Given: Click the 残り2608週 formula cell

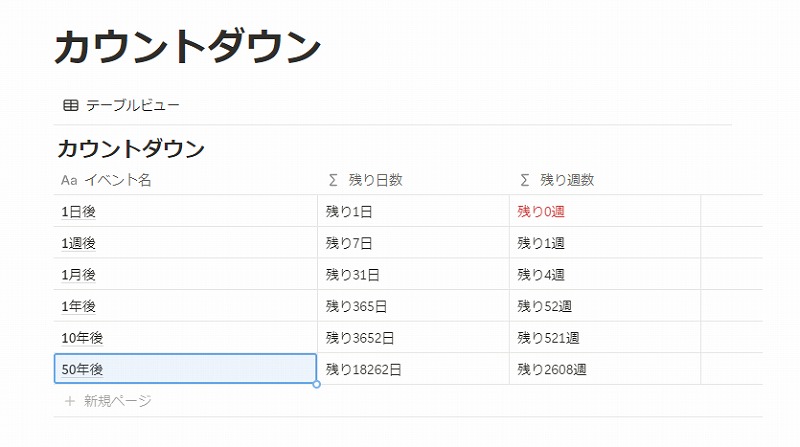Looking at the screenshot, I should 552,369.
